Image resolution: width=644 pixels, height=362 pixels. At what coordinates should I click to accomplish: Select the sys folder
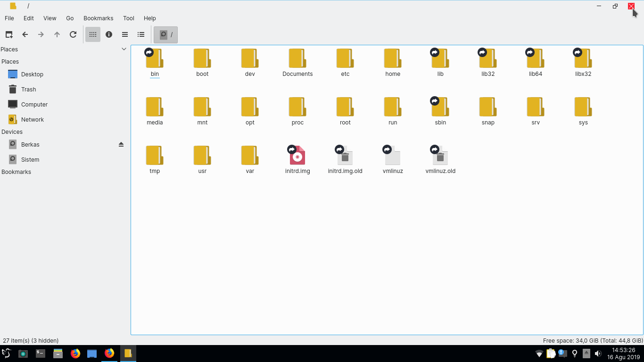[x=583, y=111]
